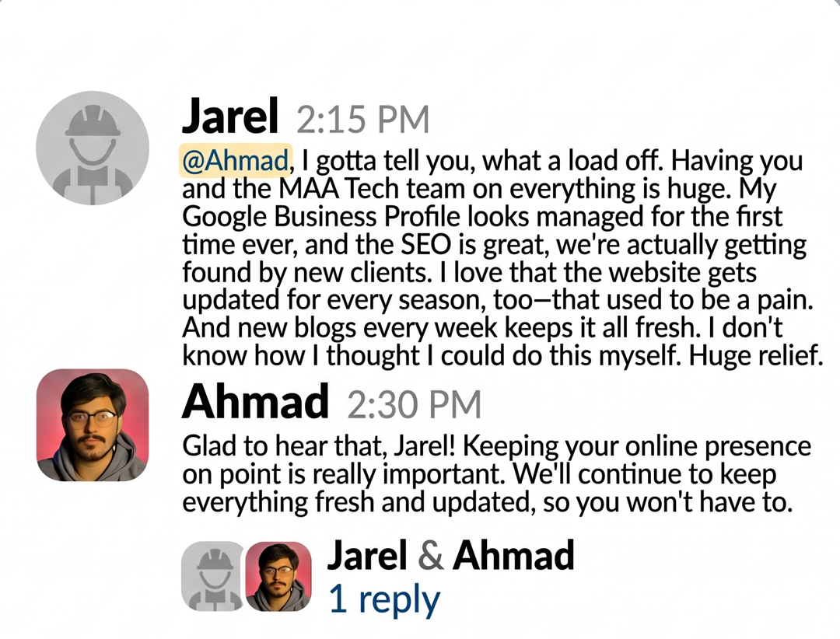Click the Jarel sender name at 2:15 PM
The height and width of the screenshot is (639, 840).
point(230,117)
